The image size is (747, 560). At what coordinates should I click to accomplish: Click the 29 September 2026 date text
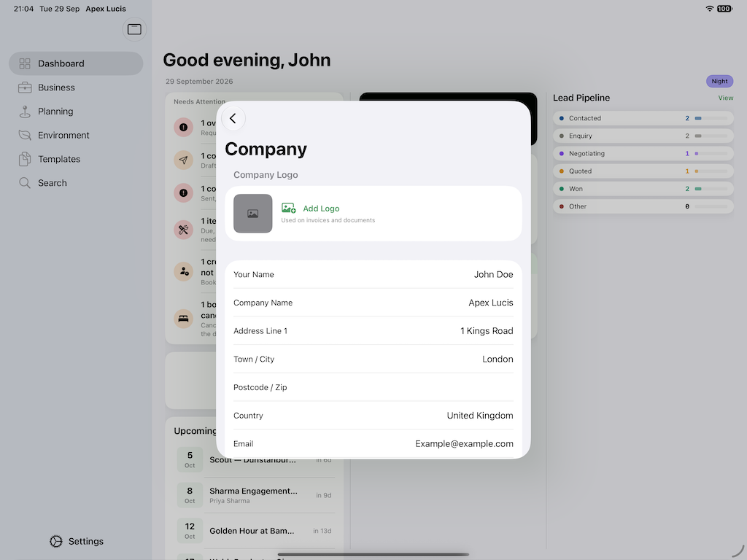click(199, 82)
